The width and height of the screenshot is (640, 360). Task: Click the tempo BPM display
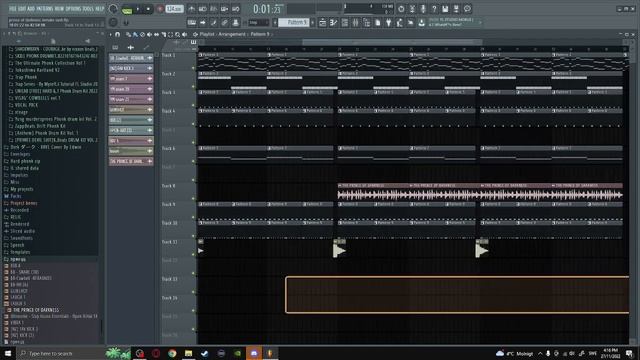[174, 9]
